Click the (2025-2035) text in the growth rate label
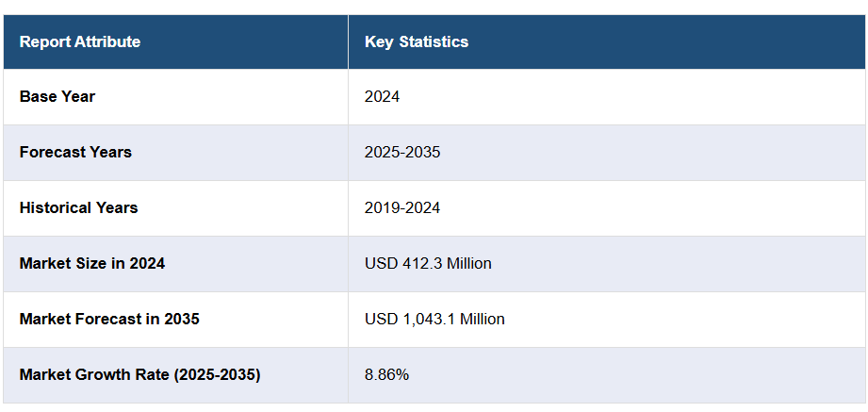 point(217,374)
